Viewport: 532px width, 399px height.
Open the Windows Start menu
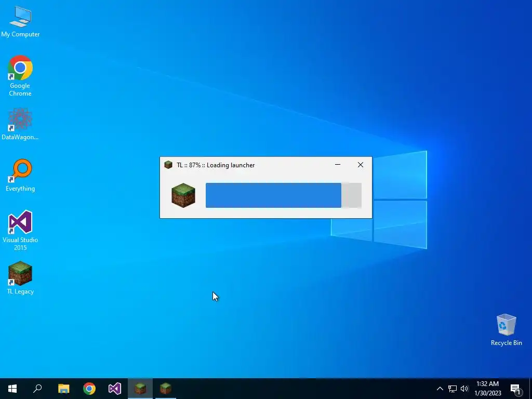point(12,389)
